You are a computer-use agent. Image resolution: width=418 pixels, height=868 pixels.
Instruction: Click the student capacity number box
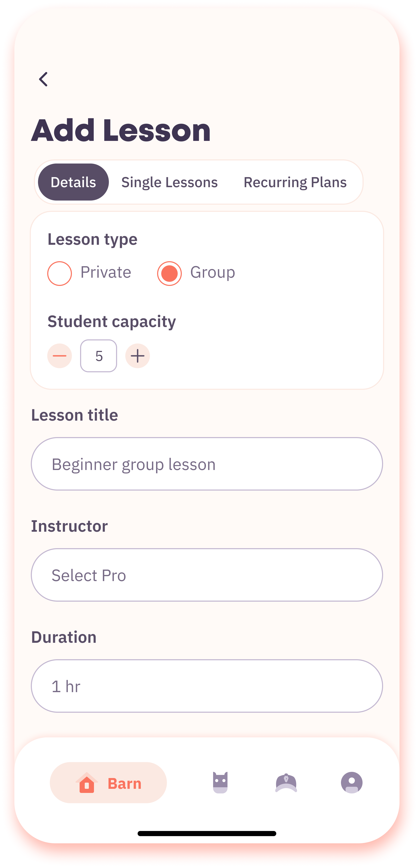click(x=99, y=356)
